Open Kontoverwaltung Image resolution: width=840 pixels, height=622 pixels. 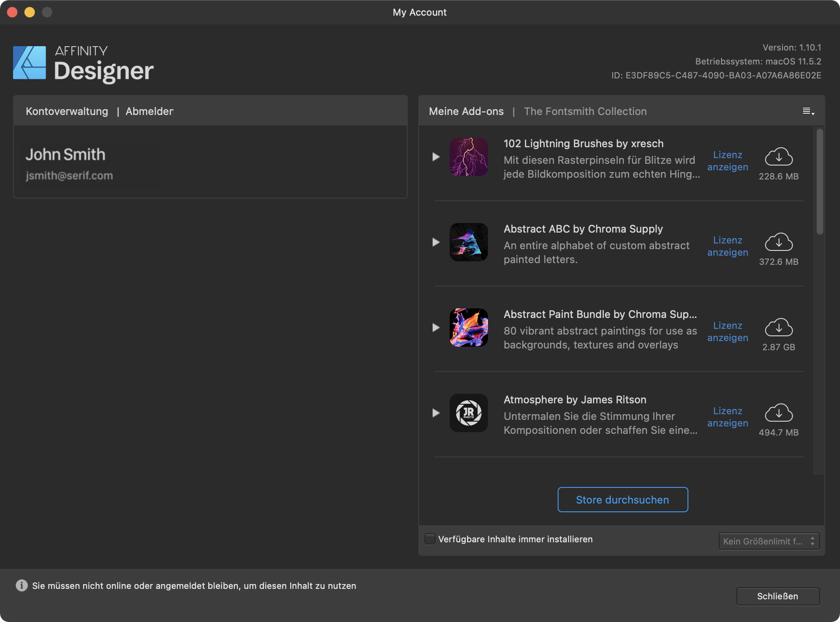coord(67,112)
